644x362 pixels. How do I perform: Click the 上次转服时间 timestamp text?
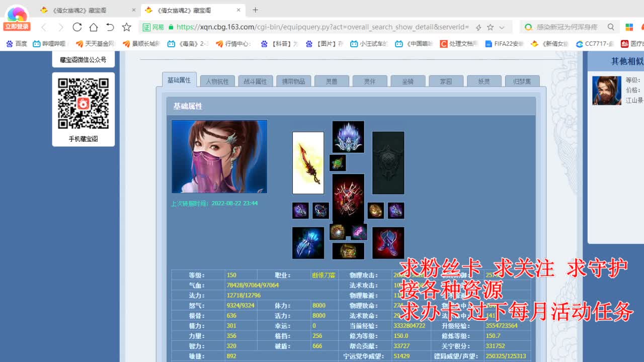[x=214, y=204]
